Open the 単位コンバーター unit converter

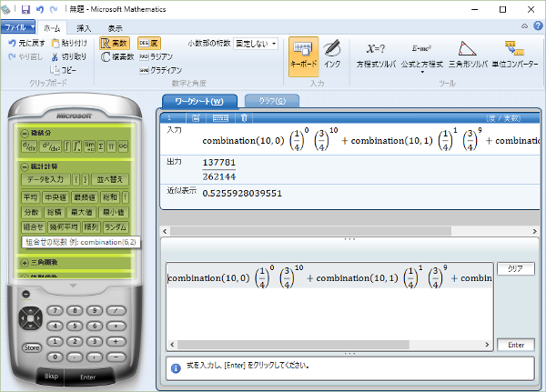[515, 55]
